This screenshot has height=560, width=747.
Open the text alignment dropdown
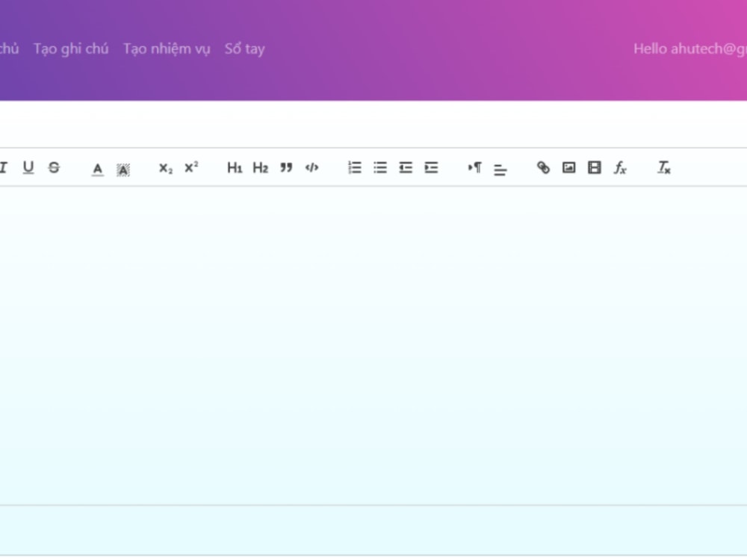[x=500, y=169]
